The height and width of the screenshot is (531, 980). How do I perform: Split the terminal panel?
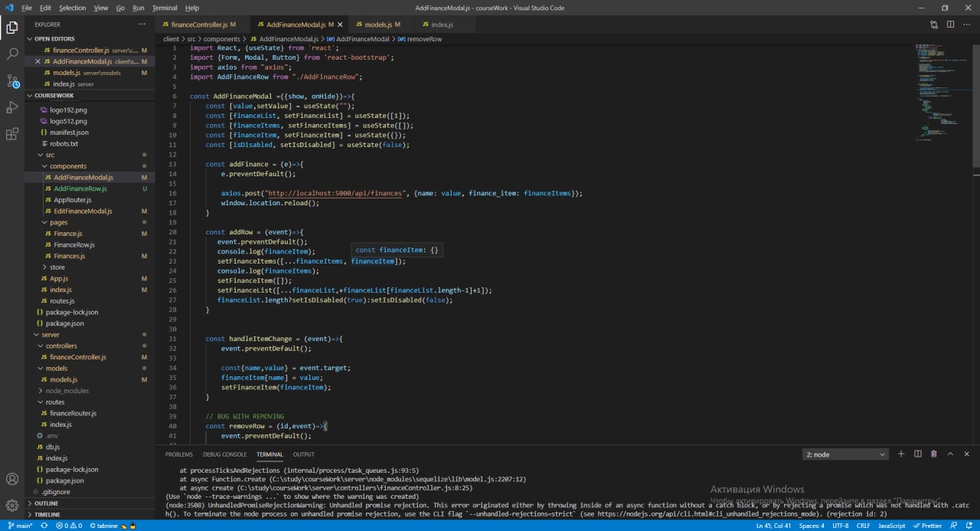click(x=917, y=454)
